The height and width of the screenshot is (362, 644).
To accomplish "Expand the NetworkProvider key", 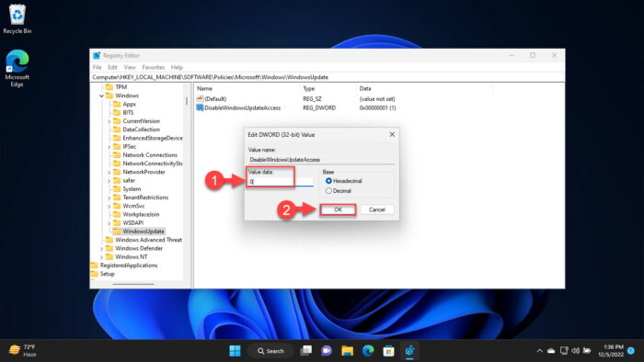I will pyautogui.click(x=109, y=172).
